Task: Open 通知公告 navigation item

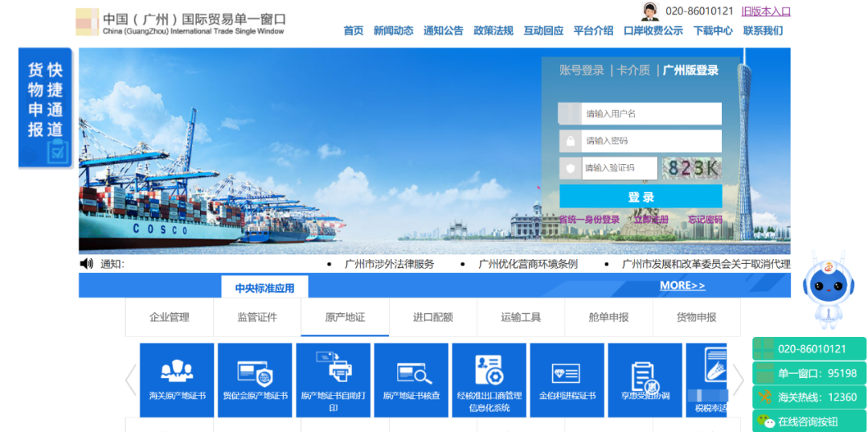Action: 444,31
